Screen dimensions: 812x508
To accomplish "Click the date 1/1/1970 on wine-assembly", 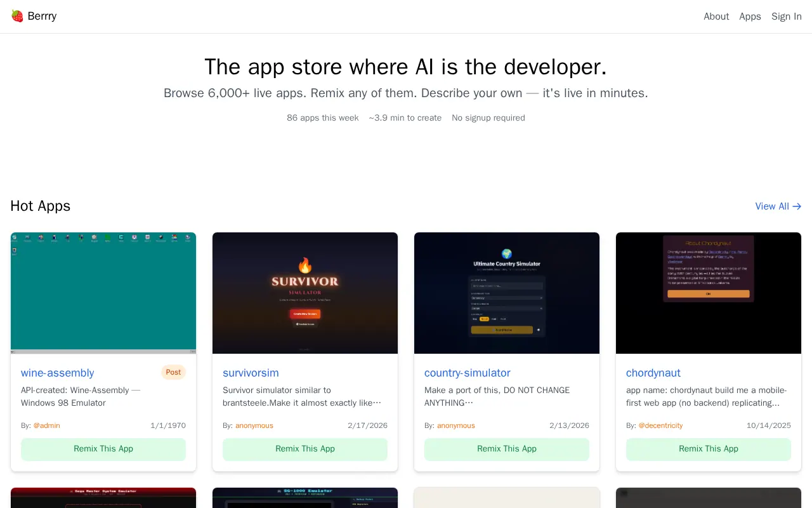I will tap(168, 425).
